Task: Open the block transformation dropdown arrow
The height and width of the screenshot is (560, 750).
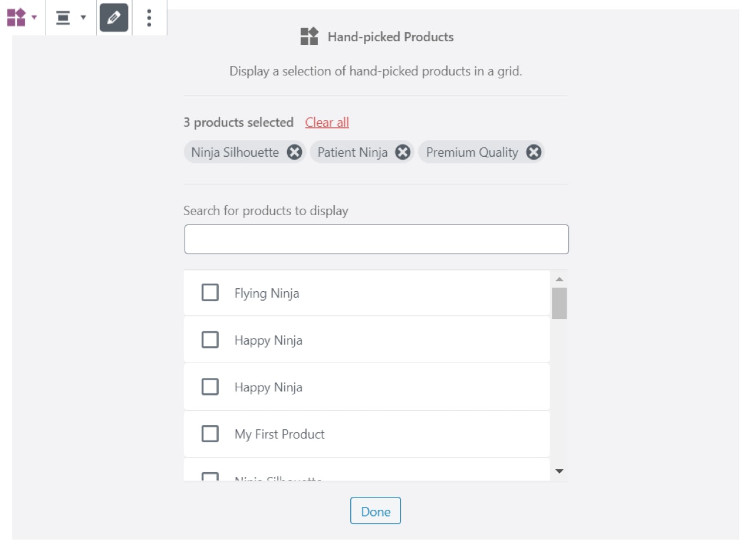Action: (x=34, y=18)
